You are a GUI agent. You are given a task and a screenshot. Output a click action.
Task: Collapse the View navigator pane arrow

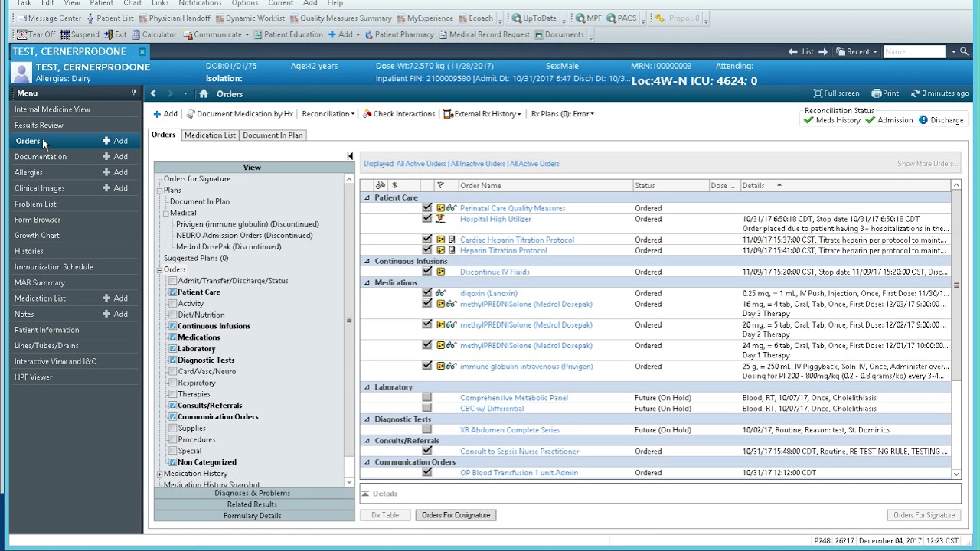click(x=350, y=156)
